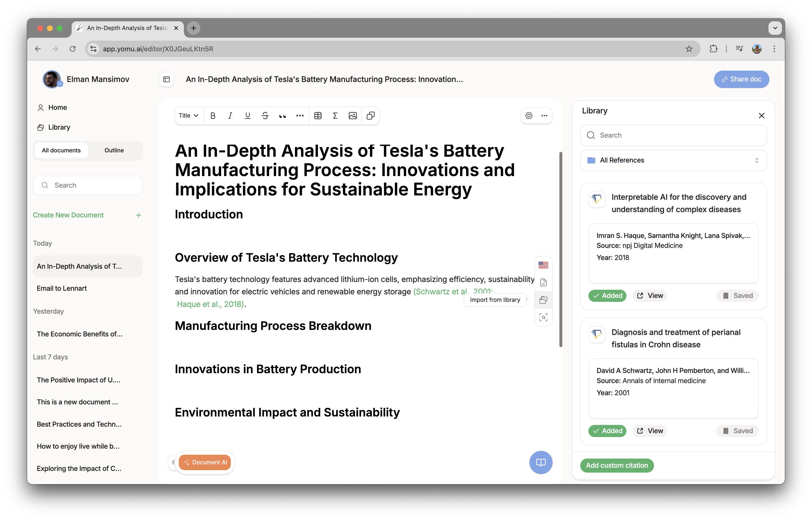Switch to the Outline tab

coord(114,150)
